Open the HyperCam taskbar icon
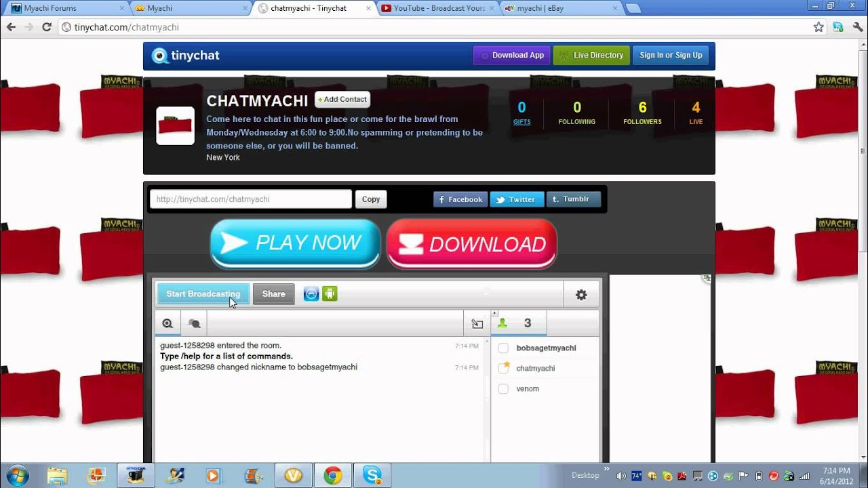The image size is (868, 488). pos(136,476)
